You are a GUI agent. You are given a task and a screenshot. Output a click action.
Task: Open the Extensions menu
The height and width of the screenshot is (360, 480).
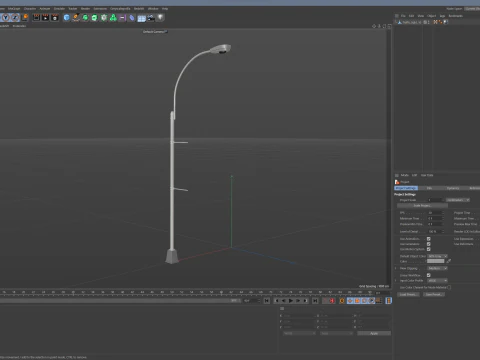tap(100, 8)
